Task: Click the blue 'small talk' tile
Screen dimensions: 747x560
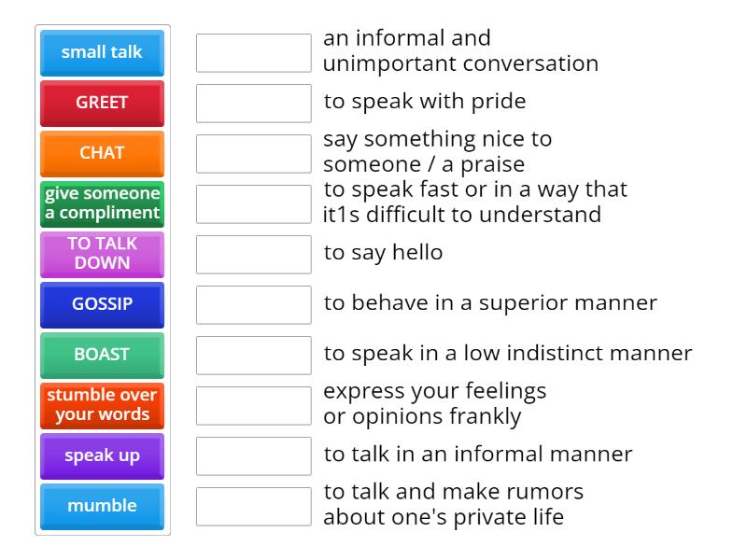Action: click(x=102, y=52)
